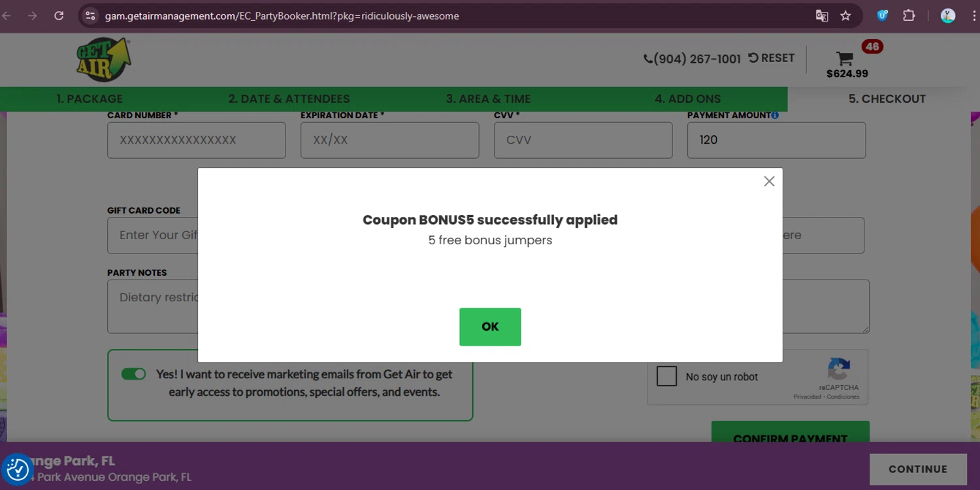
Task: Click the Get Air logo
Action: [x=104, y=59]
